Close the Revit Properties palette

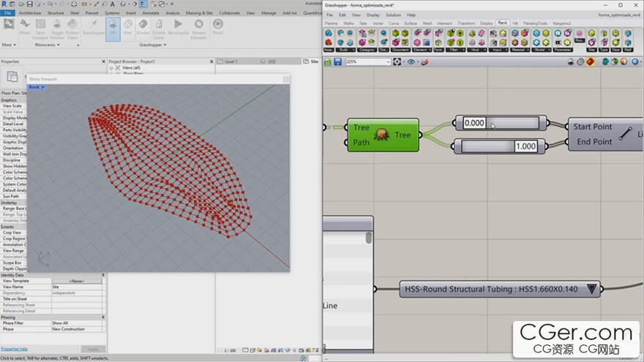coord(103,61)
